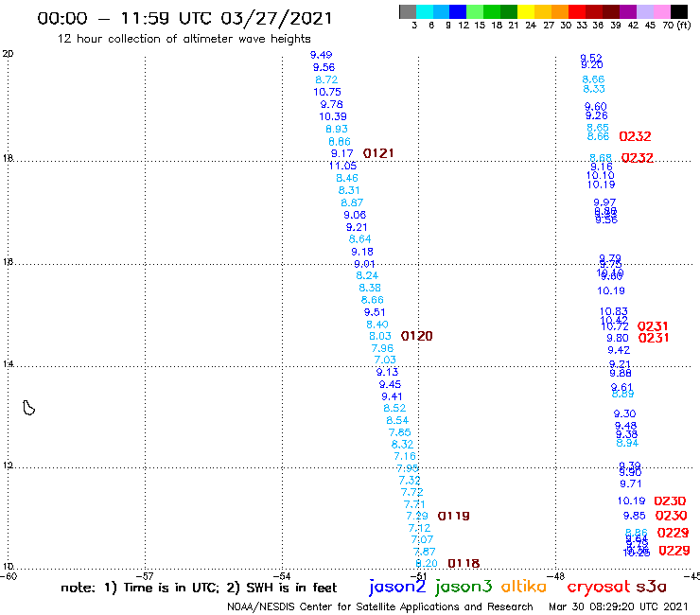Click the 8.03 wave height reading
700x615 pixels.
(x=380, y=336)
